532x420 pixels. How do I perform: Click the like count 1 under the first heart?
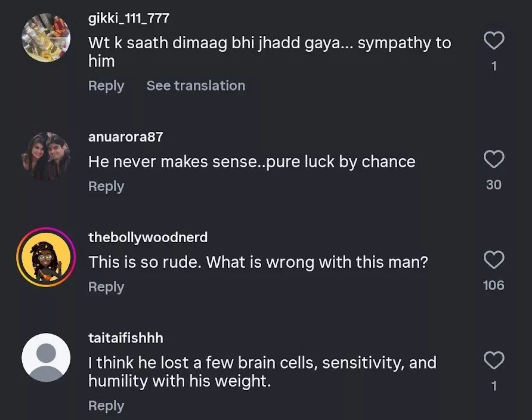point(493,66)
